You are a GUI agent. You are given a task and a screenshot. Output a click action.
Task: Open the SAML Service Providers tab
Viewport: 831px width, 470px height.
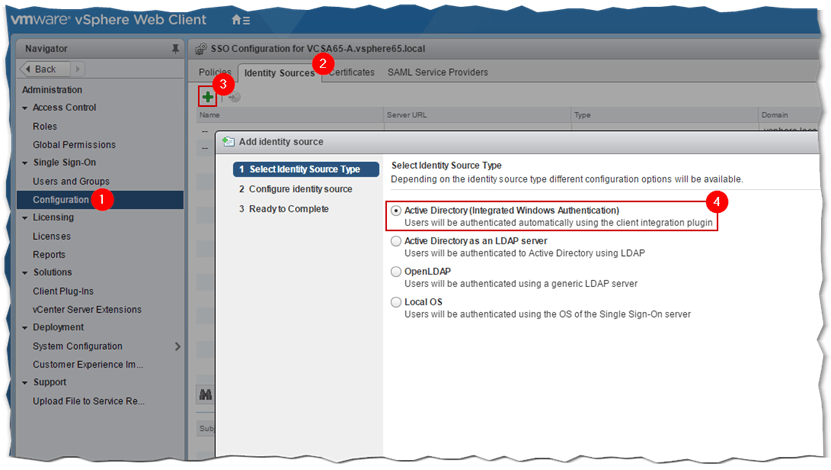coord(438,73)
